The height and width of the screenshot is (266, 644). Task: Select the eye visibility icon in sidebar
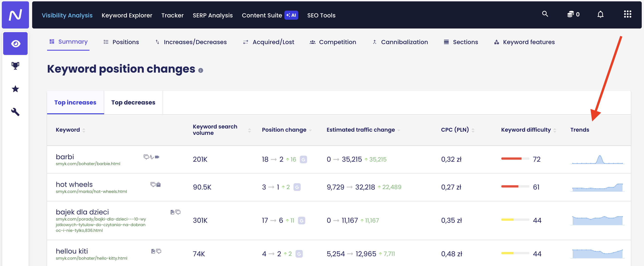click(15, 44)
